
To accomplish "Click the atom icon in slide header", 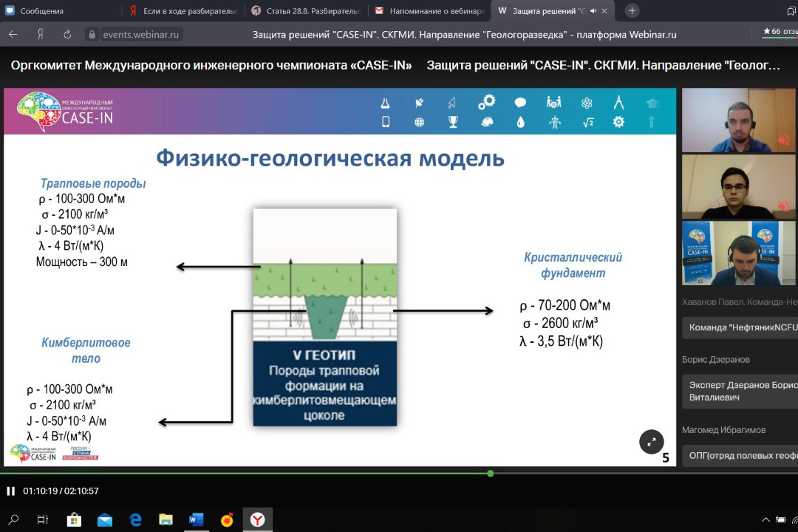I will (587, 103).
